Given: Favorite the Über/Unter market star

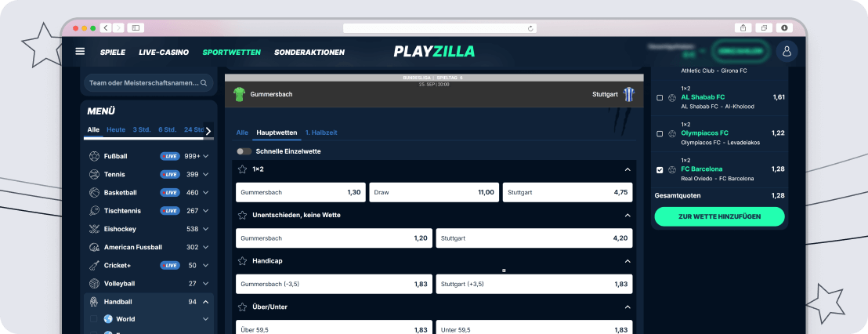Looking at the screenshot, I should [x=242, y=307].
